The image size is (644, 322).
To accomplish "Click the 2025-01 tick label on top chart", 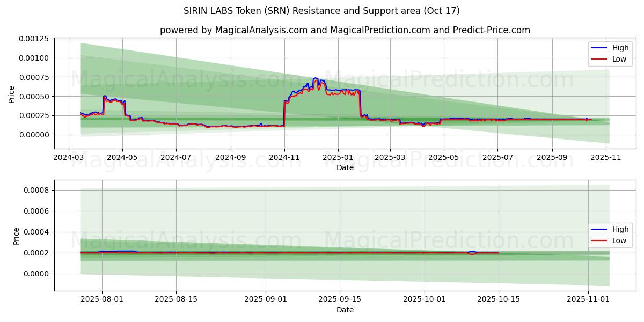I will tap(338, 158).
